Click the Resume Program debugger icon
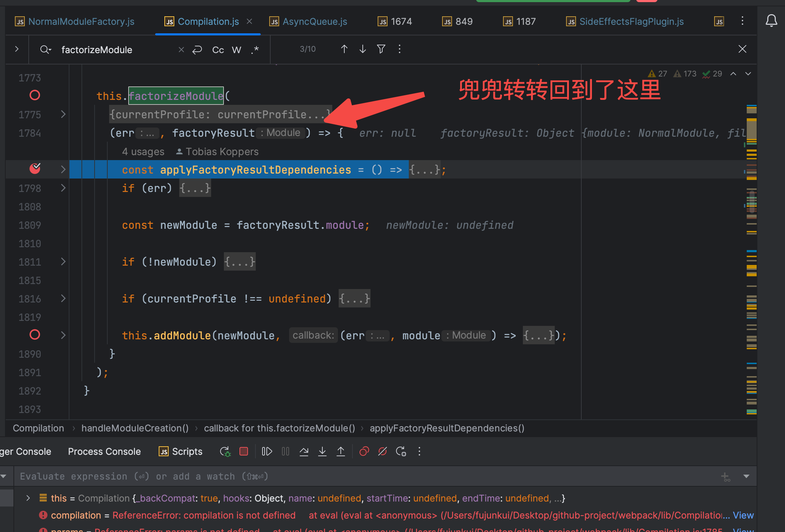 267,451
